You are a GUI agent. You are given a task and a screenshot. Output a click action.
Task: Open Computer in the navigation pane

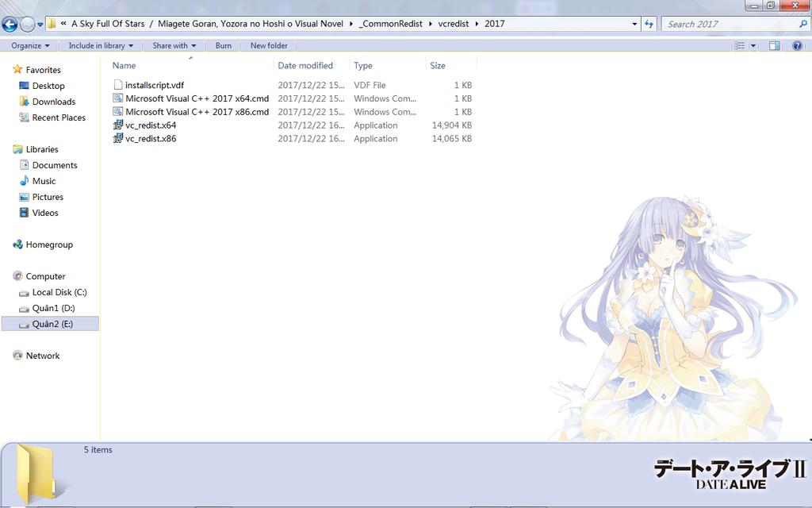pos(45,277)
